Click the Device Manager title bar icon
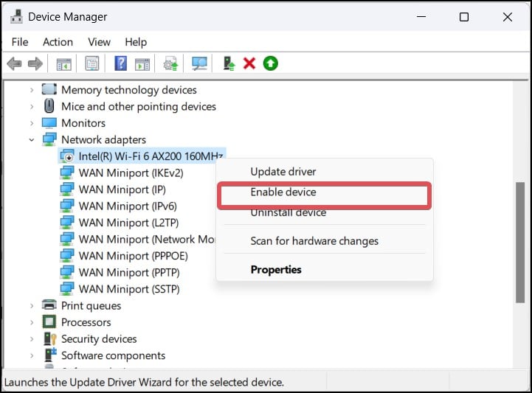The image size is (532, 393). pyautogui.click(x=16, y=17)
